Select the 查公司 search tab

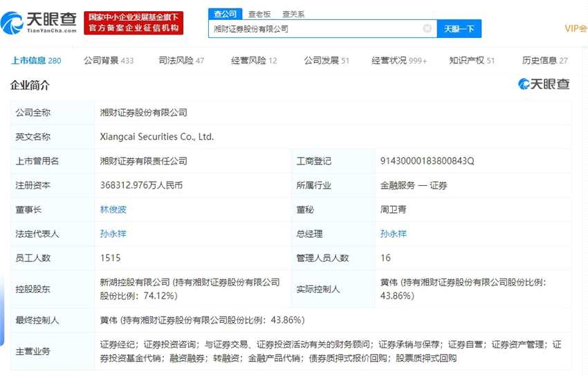(225, 14)
